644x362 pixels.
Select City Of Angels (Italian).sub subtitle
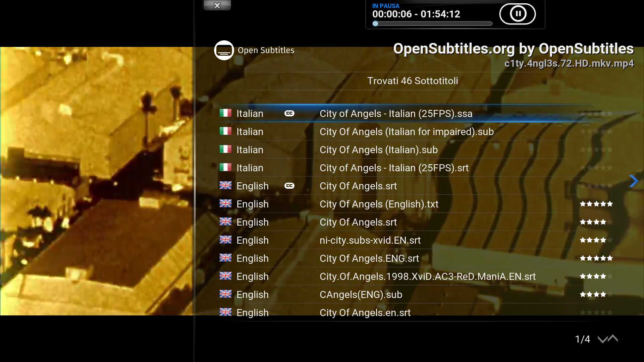tap(416, 150)
